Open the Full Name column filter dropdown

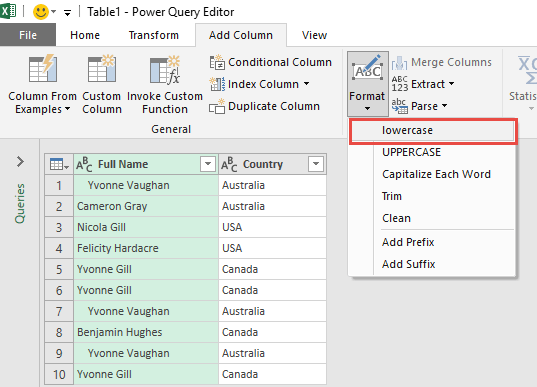pos(208,164)
